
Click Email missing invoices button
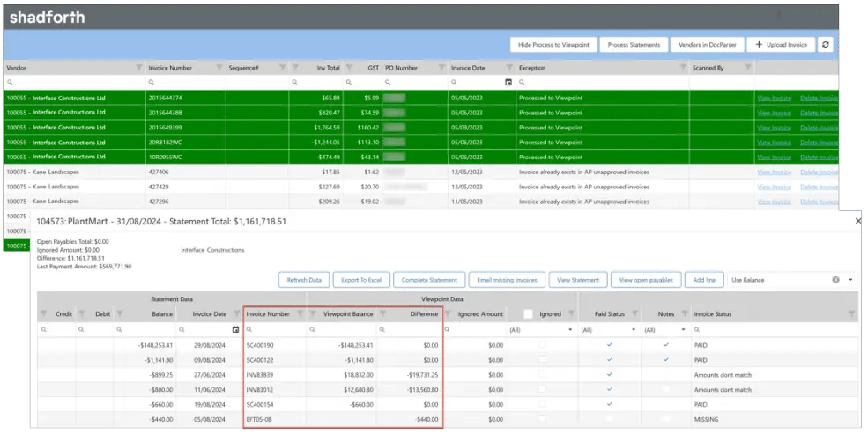507,280
